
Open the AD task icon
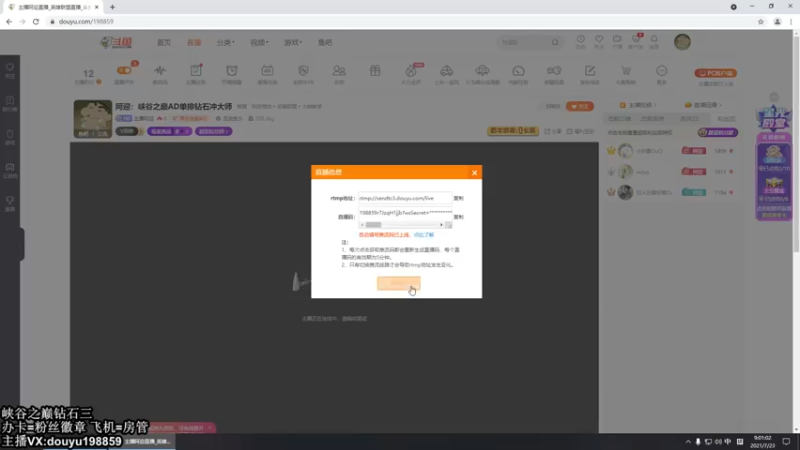(x=267, y=71)
